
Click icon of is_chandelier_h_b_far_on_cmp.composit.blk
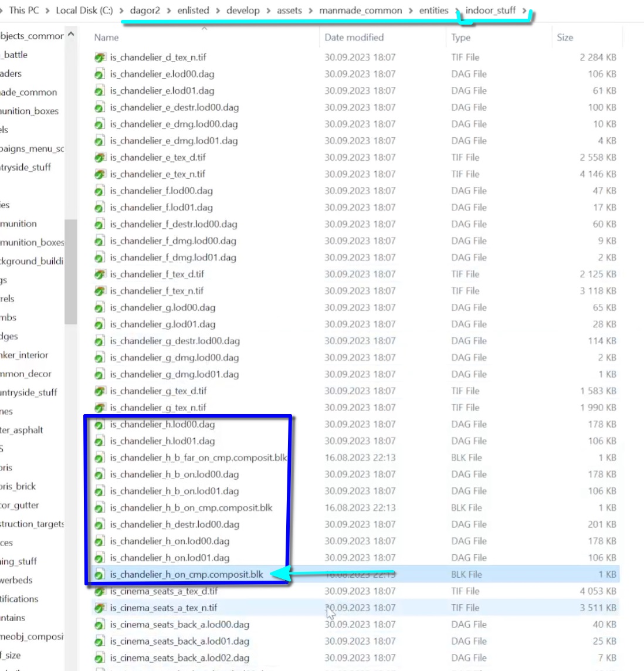pos(100,458)
